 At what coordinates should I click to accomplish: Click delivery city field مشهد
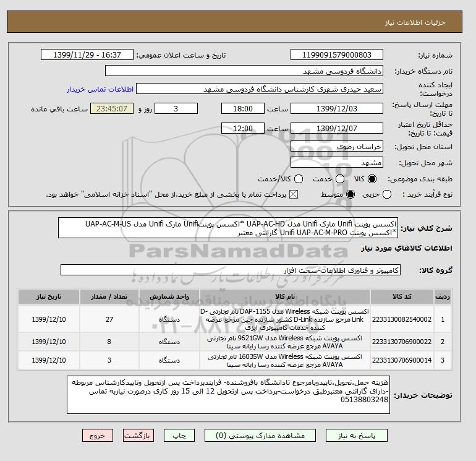point(337,162)
